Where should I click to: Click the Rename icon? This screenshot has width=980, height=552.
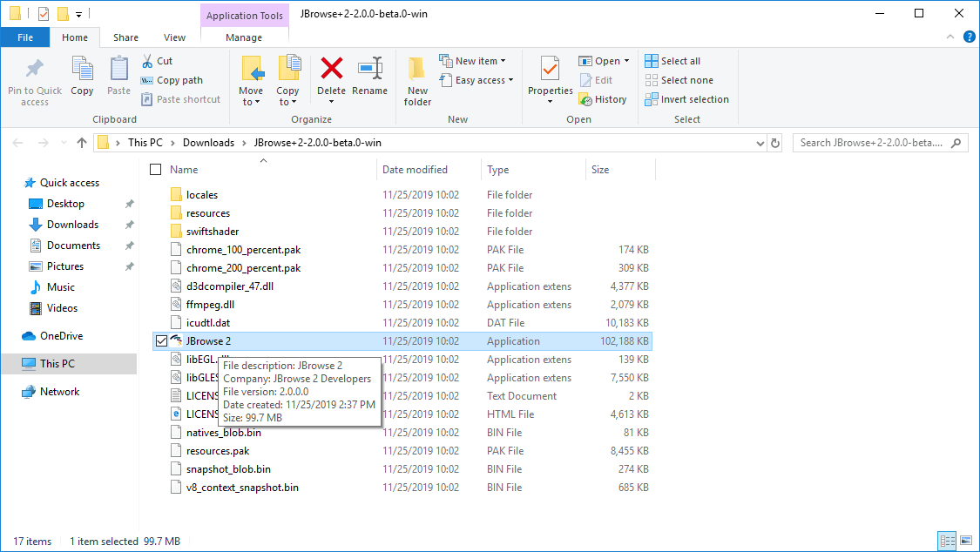(370, 68)
